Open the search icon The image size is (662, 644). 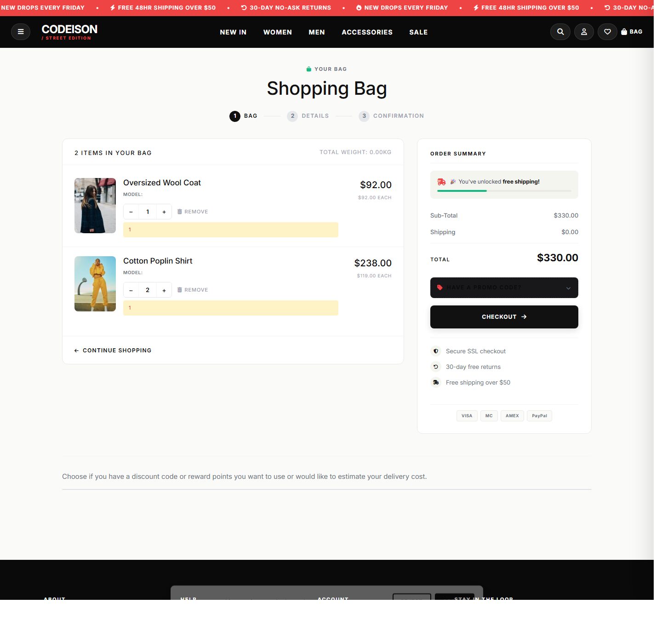[x=560, y=32]
